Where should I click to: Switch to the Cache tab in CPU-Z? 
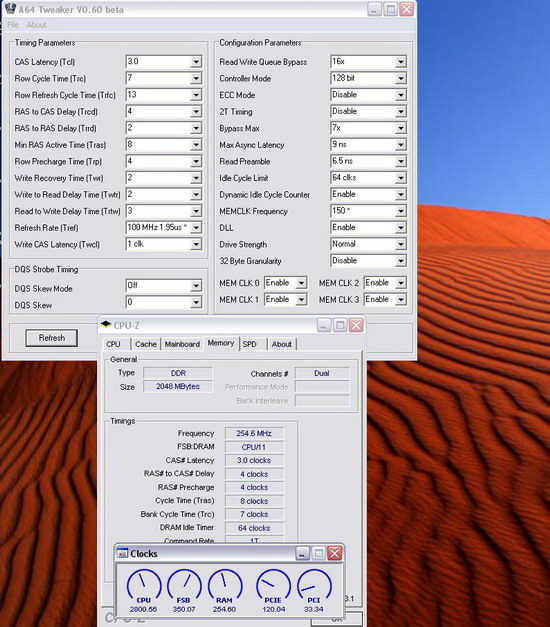[146, 344]
